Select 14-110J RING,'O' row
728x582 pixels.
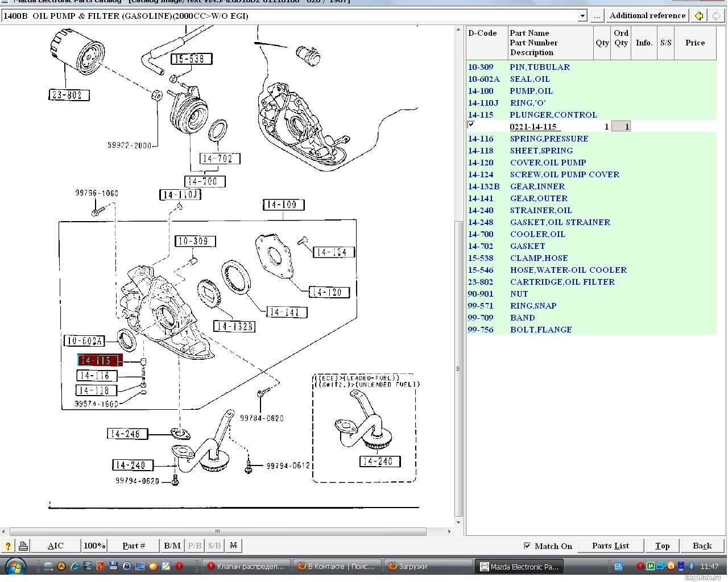point(591,103)
